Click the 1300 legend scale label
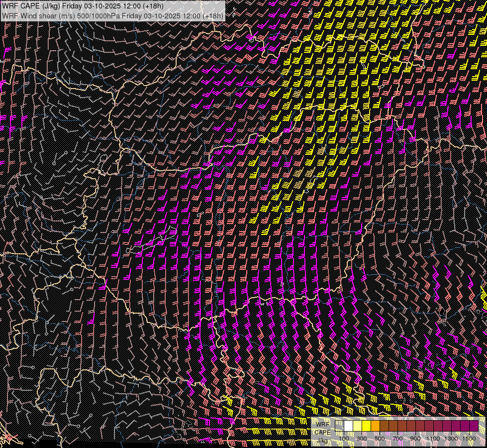487x448 pixels. click(x=451, y=439)
